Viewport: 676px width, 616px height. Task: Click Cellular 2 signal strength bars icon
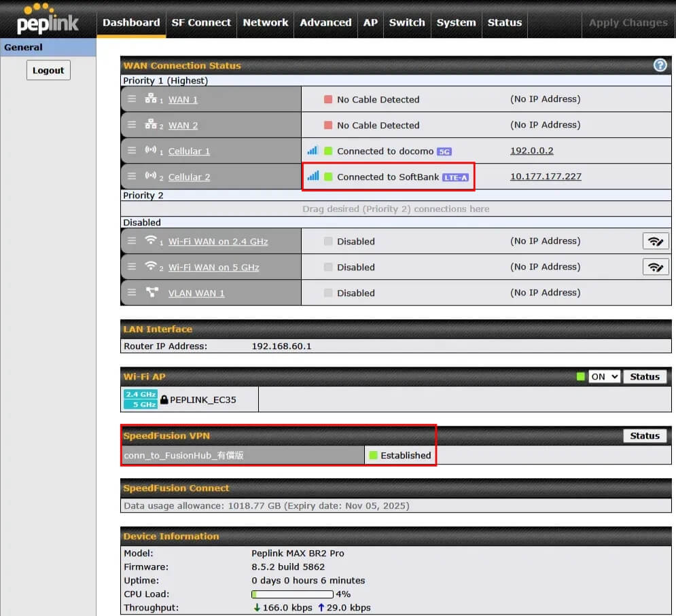click(313, 177)
